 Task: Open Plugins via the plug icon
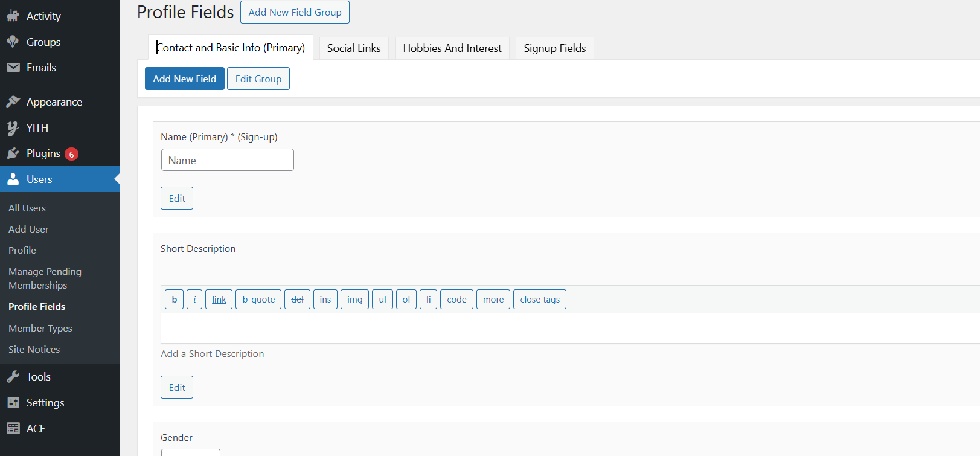click(x=13, y=153)
